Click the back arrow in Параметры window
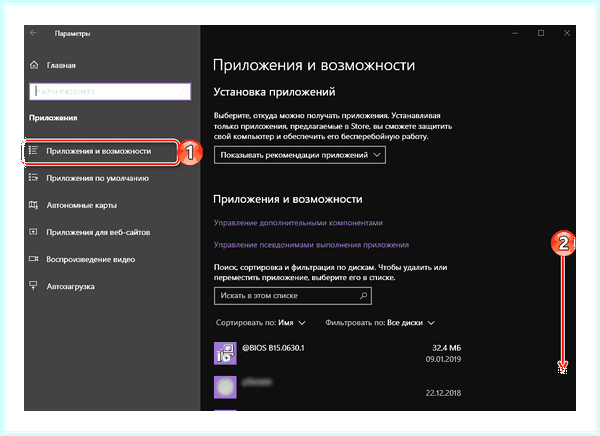The image size is (600, 436). pos(34,33)
